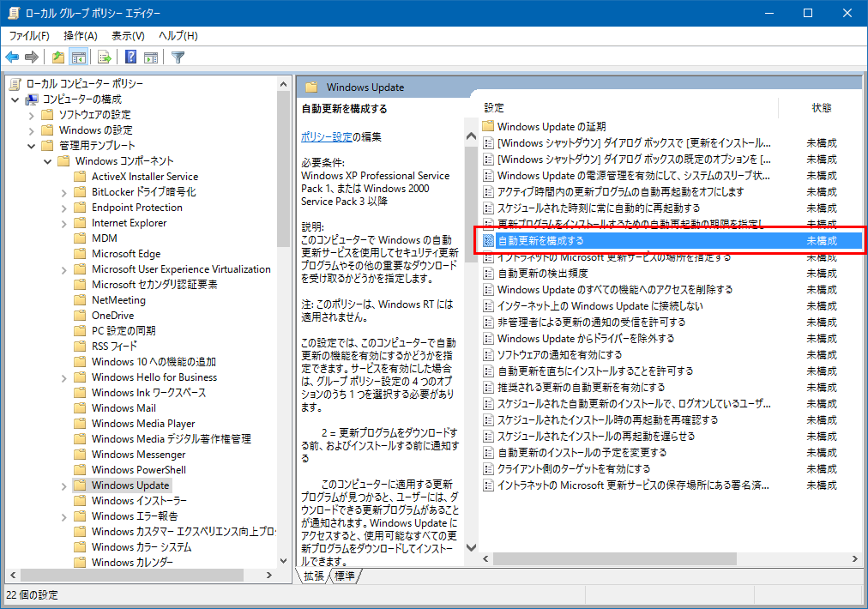Image resolution: width=868 pixels, height=609 pixels.
Task: Select スケジュールされたインストールの再起動を遅らせる policy
Action: [x=595, y=437]
